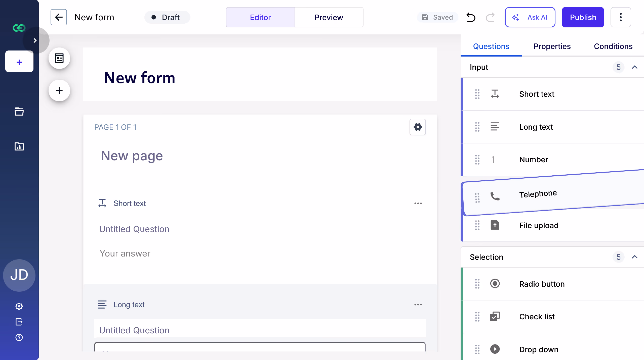Click the New page title field

click(x=132, y=156)
